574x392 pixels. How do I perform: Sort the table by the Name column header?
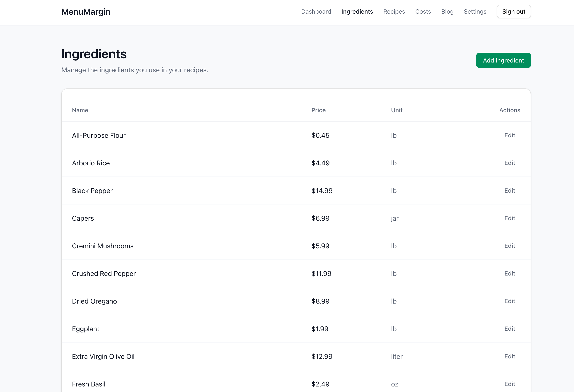click(80, 110)
